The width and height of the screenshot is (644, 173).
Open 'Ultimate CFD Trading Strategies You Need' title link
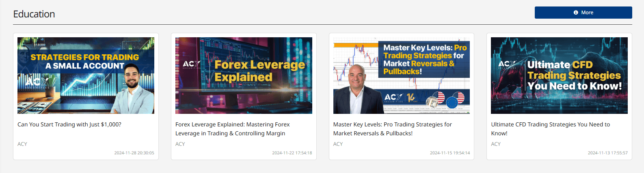551,129
